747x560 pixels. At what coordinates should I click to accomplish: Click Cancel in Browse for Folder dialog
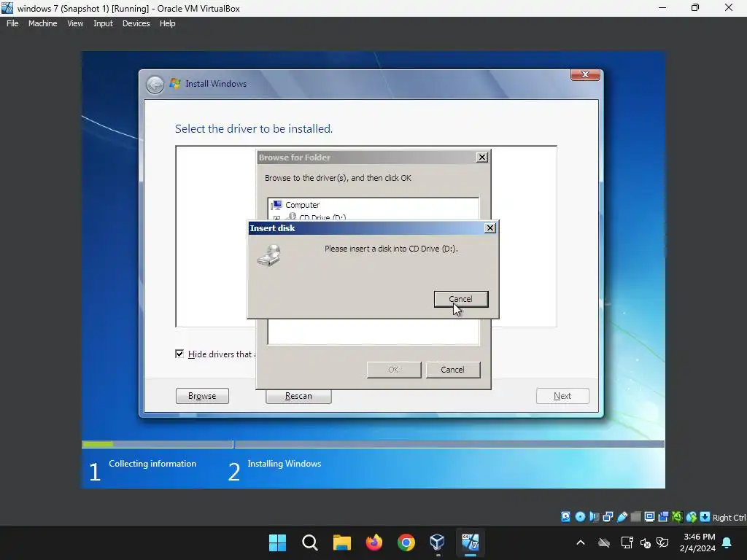[452, 370]
